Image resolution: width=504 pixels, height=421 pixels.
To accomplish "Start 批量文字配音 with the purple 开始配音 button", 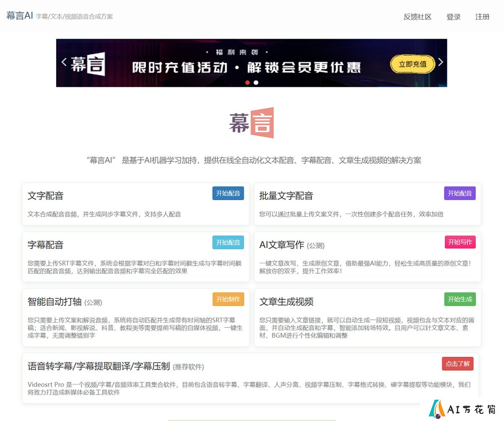I will coord(460,193).
